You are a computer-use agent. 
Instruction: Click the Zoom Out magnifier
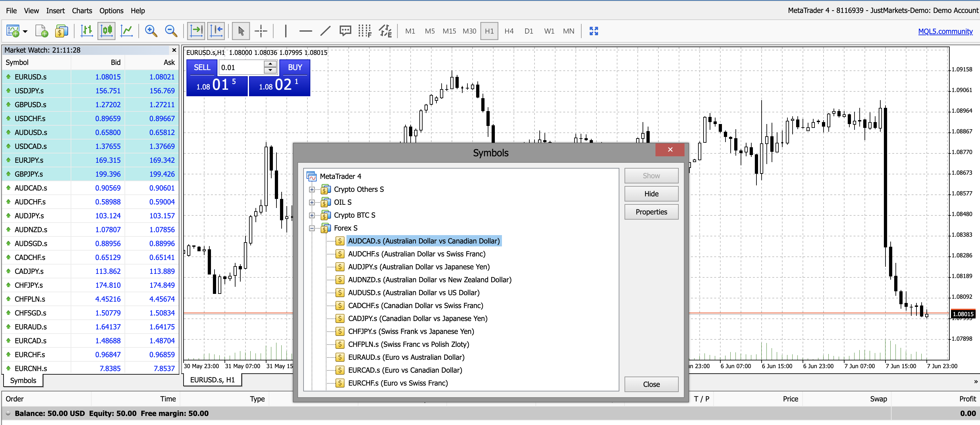point(171,31)
